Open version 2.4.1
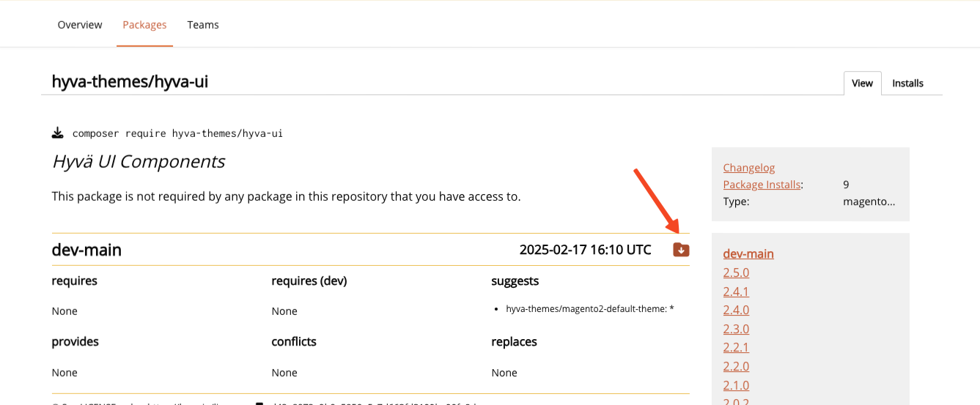 point(736,291)
